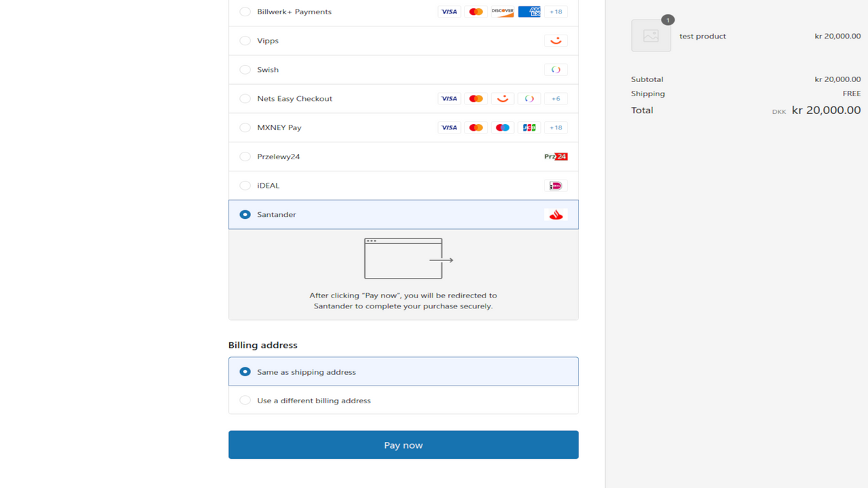Click Mastercard icon in MXNEY Pay row
The width and height of the screenshot is (868, 488).
click(x=476, y=127)
